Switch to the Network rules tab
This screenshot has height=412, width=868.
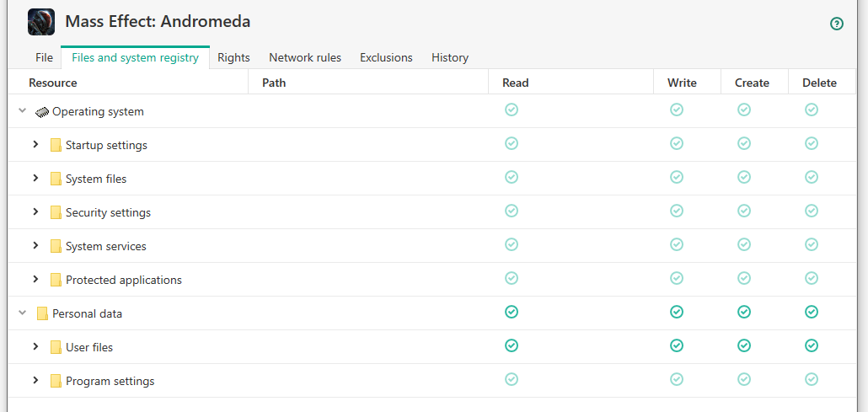pyautogui.click(x=305, y=57)
